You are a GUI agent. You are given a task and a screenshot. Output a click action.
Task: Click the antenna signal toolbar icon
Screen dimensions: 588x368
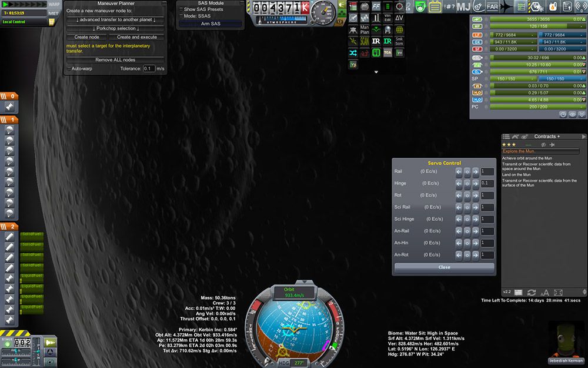point(582,6)
